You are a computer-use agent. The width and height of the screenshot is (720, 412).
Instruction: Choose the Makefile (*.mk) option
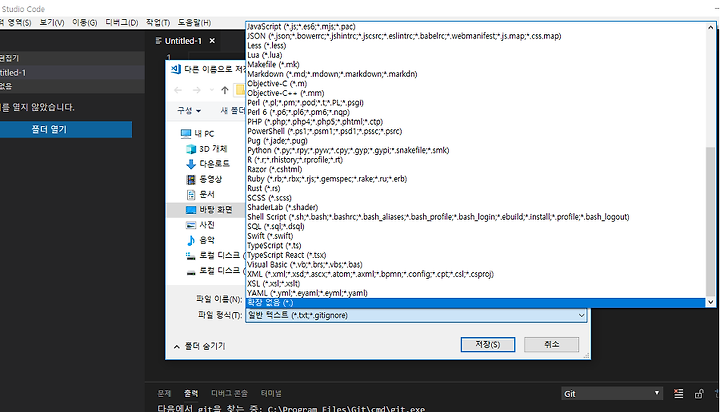(x=476, y=65)
